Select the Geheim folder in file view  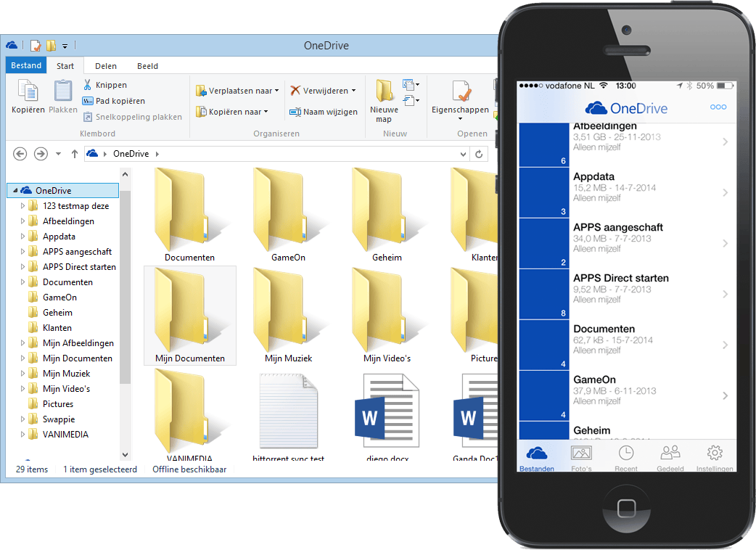[x=387, y=215]
